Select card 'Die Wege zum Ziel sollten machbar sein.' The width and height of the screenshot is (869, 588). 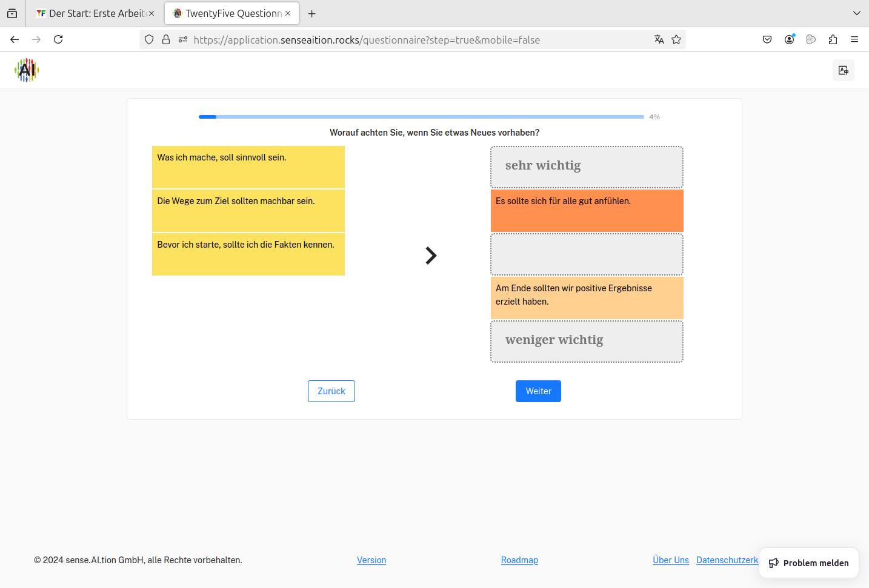248,211
